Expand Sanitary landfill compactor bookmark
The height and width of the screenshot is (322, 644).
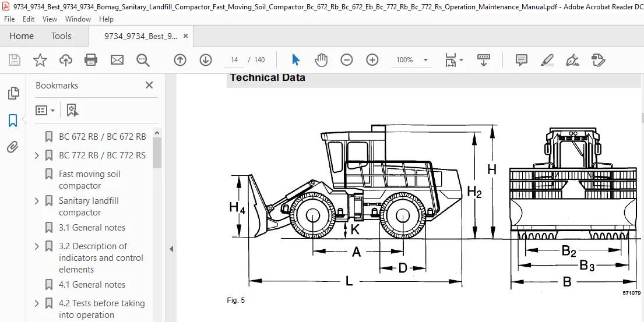(37, 201)
